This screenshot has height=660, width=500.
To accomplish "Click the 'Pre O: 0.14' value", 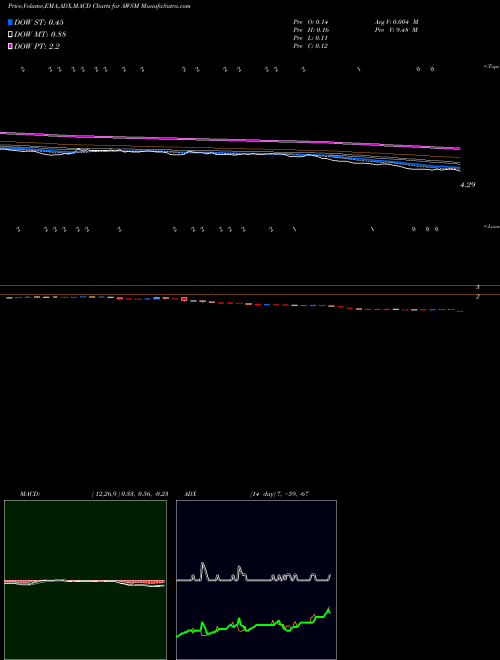I will pos(311,22).
